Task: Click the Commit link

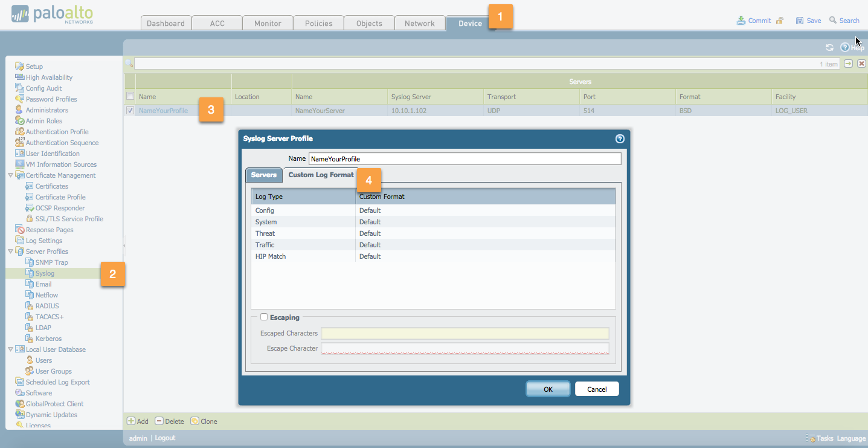Action: (758, 20)
